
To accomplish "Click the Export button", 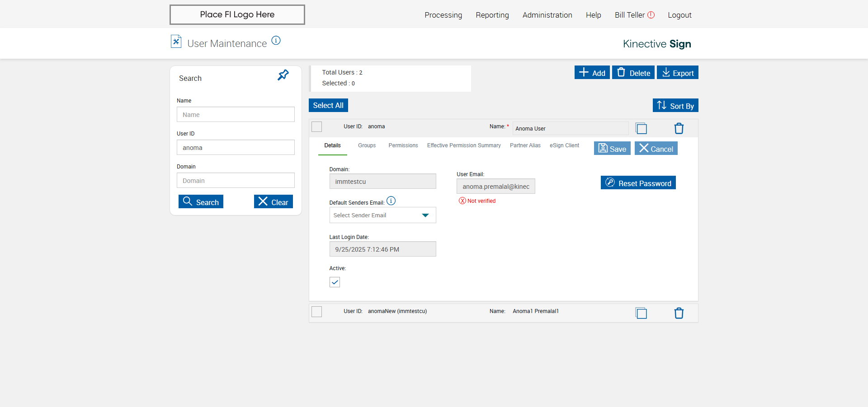I will click(x=677, y=73).
